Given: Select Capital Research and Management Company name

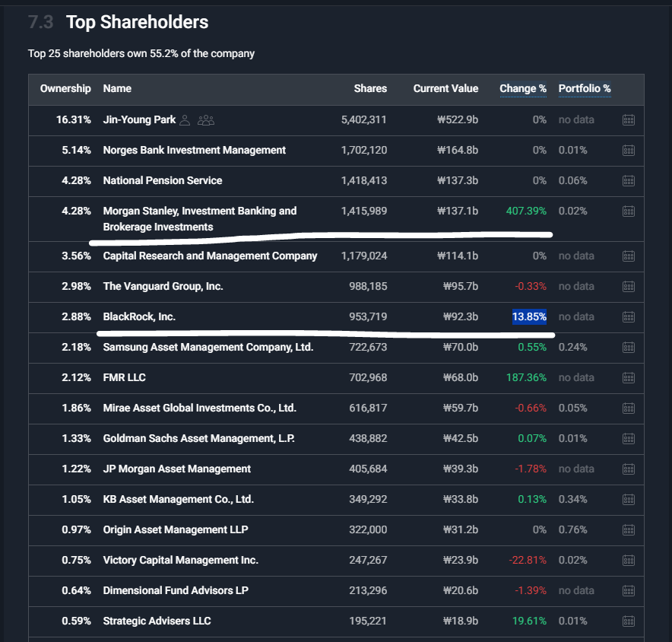Looking at the screenshot, I should [x=210, y=256].
